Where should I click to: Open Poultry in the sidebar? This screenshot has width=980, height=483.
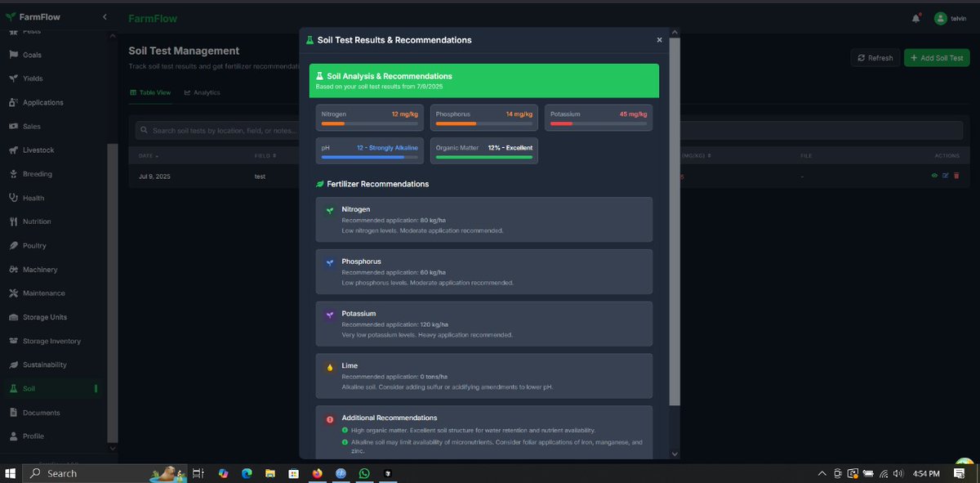click(34, 245)
